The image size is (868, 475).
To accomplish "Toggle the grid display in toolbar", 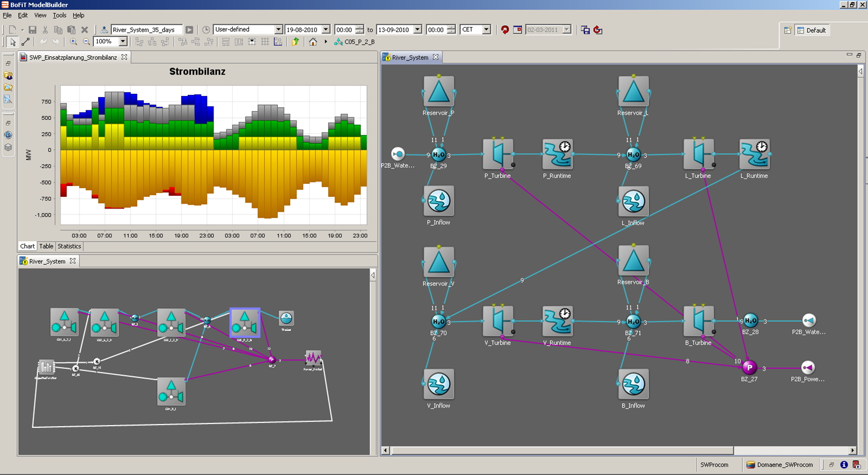I will click(265, 42).
